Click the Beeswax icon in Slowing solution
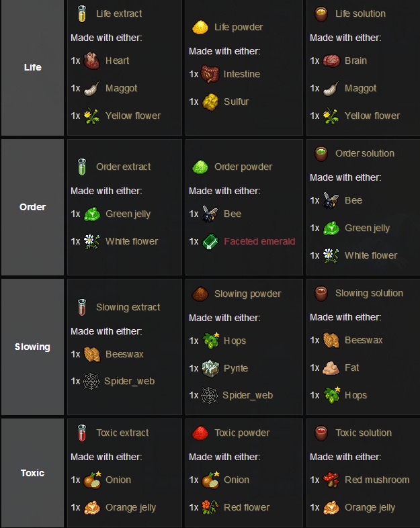420x528 pixels. coord(331,340)
